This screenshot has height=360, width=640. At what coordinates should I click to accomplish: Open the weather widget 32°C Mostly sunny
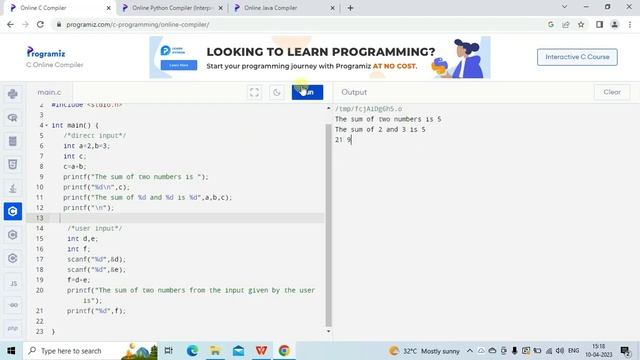click(424, 351)
